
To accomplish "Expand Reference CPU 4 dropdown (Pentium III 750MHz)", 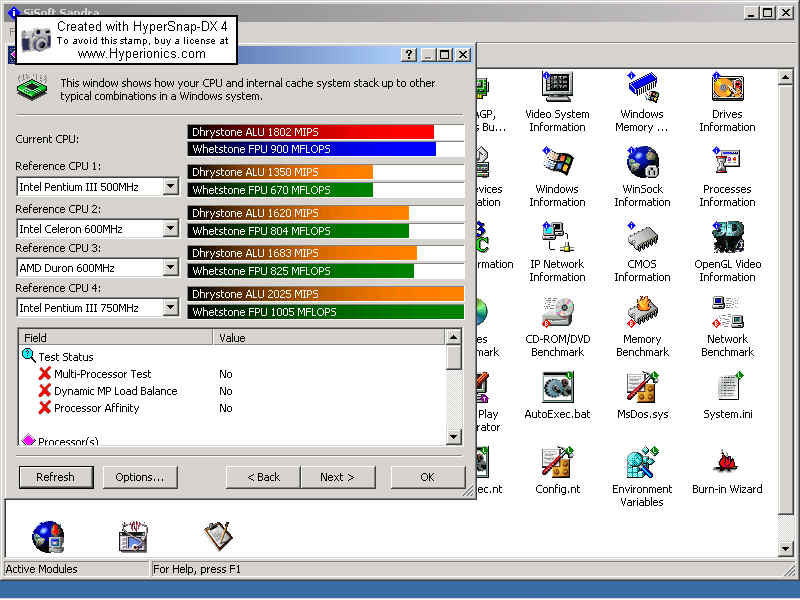I will [171, 308].
